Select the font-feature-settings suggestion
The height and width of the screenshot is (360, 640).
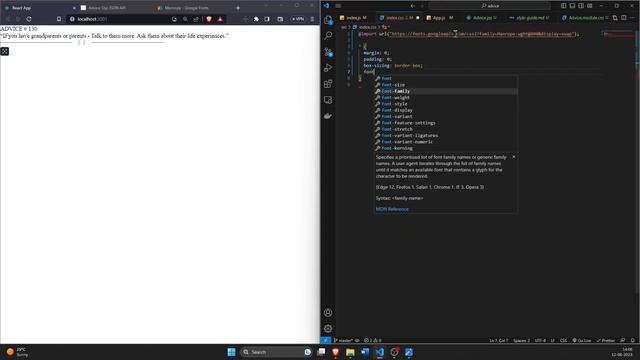coord(446,123)
